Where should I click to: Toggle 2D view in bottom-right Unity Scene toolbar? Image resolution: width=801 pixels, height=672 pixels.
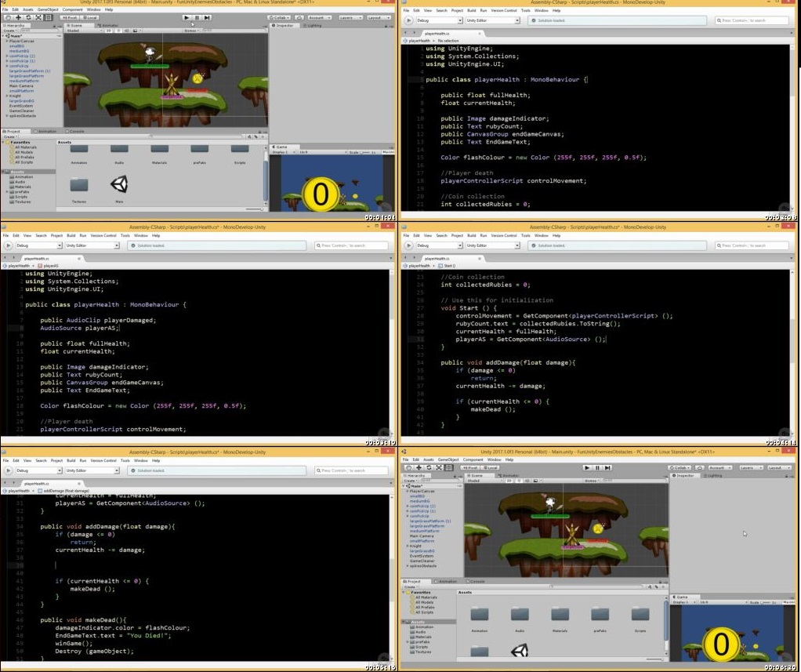pyautogui.click(x=509, y=481)
